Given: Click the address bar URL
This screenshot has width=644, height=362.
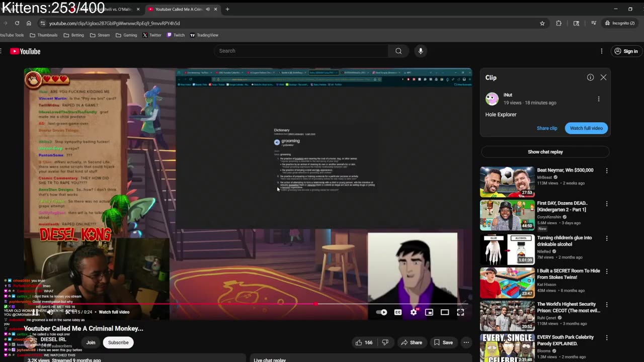Looking at the screenshot, I should pyautogui.click(x=114, y=23).
